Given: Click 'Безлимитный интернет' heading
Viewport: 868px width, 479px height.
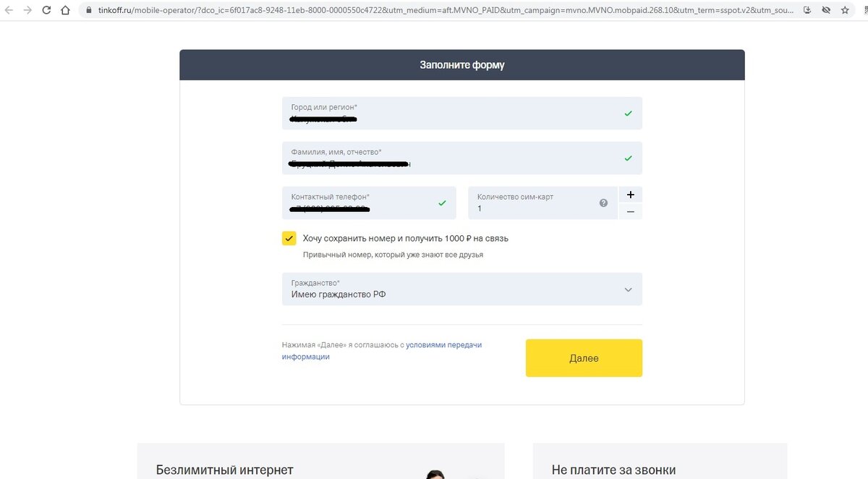Looking at the screenshot, I should pyautogui.click(x=225, y=470).
